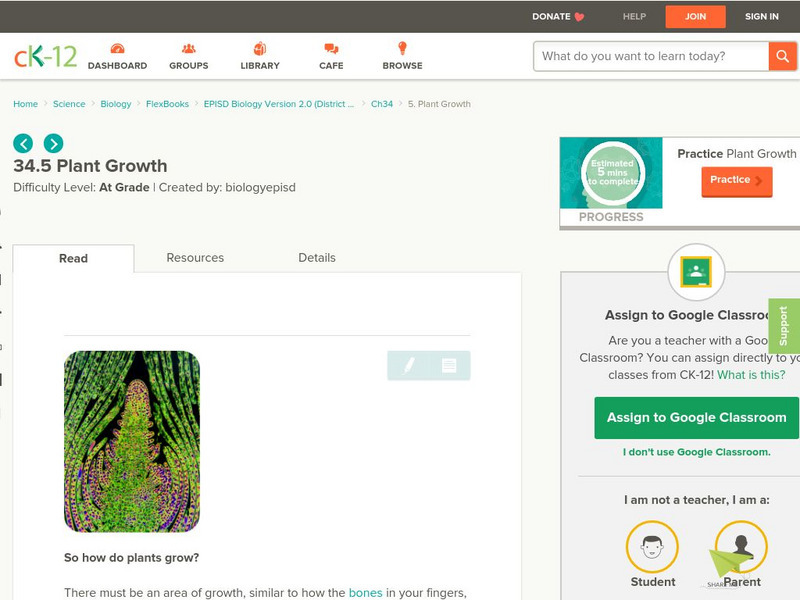The height and width of the screenshot is (600, 800).
Task: Select the highlighter pen annotation tool
Action: click(x=409, y=365)
